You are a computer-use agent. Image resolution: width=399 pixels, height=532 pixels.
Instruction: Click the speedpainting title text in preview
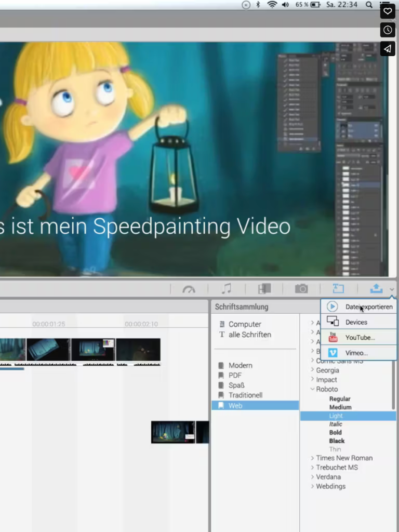(x=145, y=227)
